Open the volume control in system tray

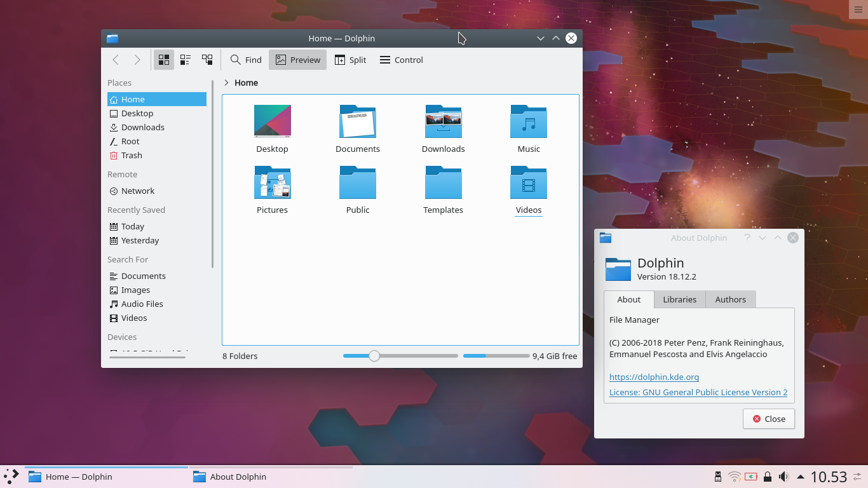[784, 477]
